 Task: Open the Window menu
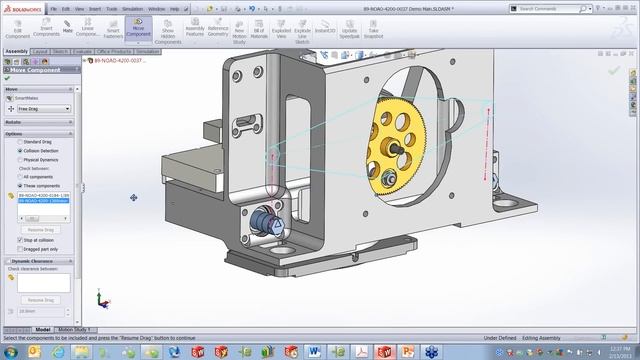[156, 9]
